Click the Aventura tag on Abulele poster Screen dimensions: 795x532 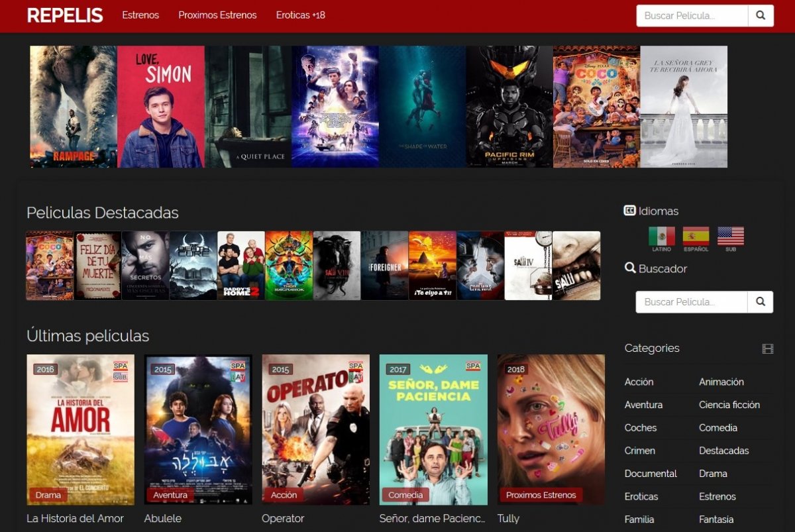pos(170,495)
